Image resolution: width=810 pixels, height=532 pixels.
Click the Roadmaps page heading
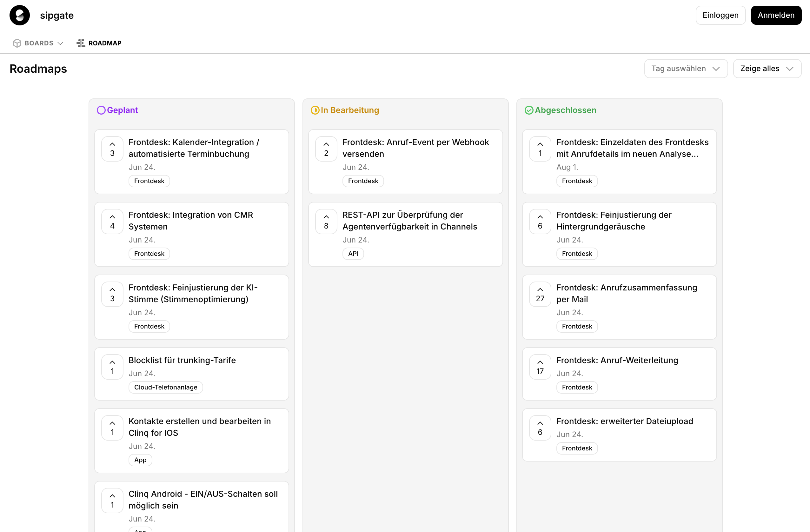38,69
